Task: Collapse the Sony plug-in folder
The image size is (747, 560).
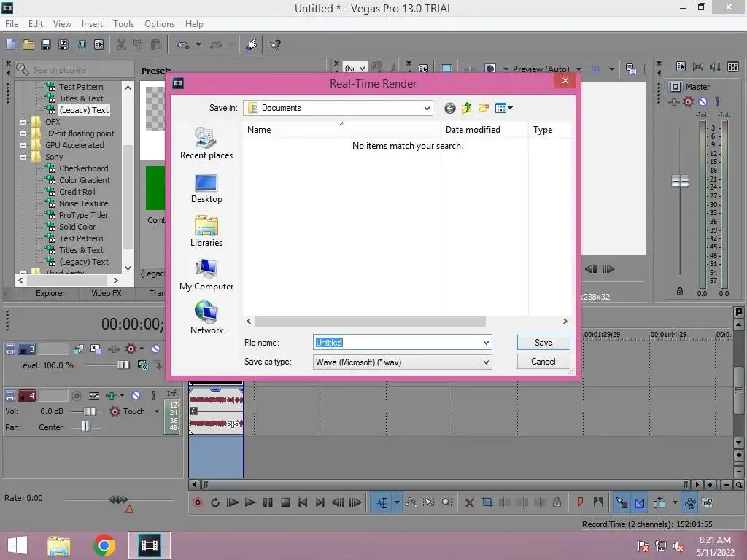Action: 23,157
